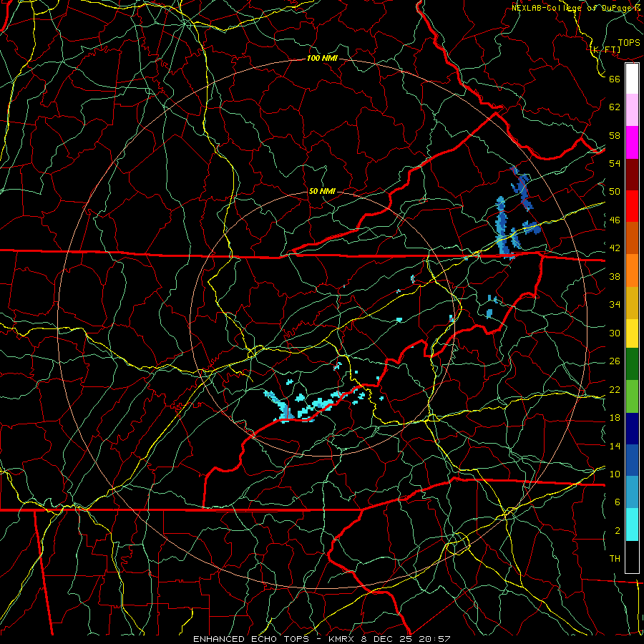The image size is (644, 644).
Task: Click the 58 legend value
Action: click(x=615, y=135)
